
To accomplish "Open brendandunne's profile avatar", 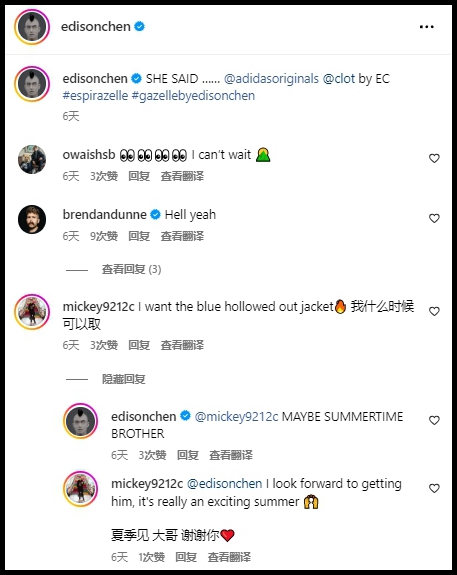I will click(32, 219).
